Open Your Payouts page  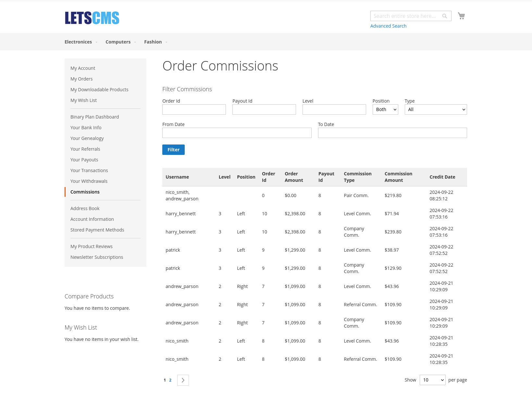[84, 159]
